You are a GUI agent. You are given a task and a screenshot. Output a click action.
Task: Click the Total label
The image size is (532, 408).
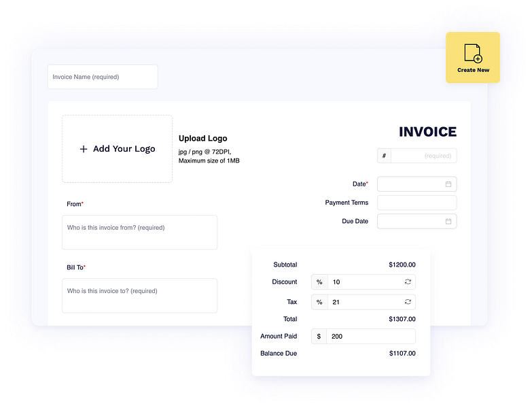290,319
